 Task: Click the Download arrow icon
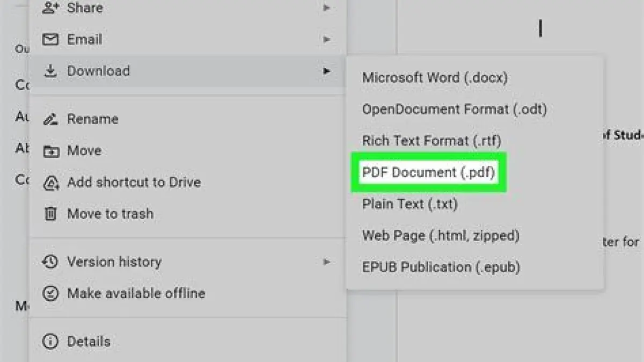coord(50,71)
